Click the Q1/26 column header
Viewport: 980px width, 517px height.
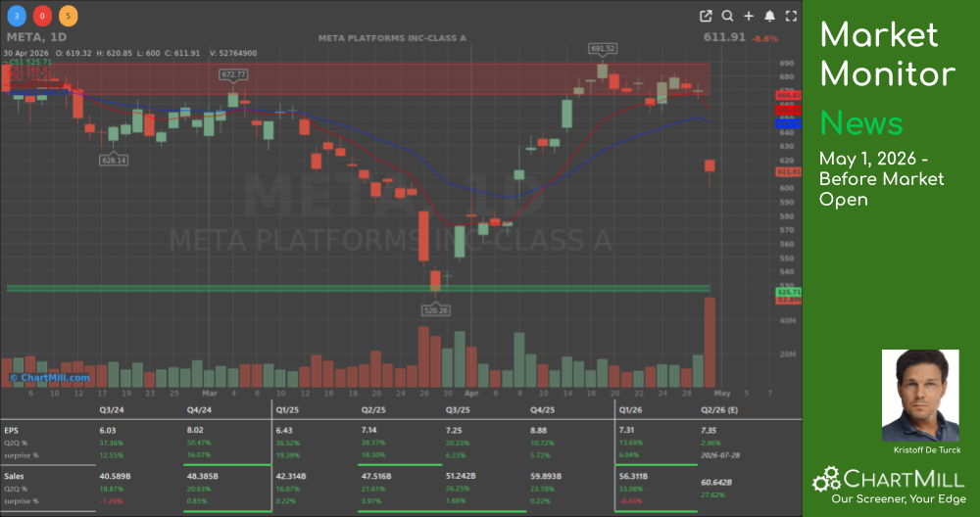(630, 410)
